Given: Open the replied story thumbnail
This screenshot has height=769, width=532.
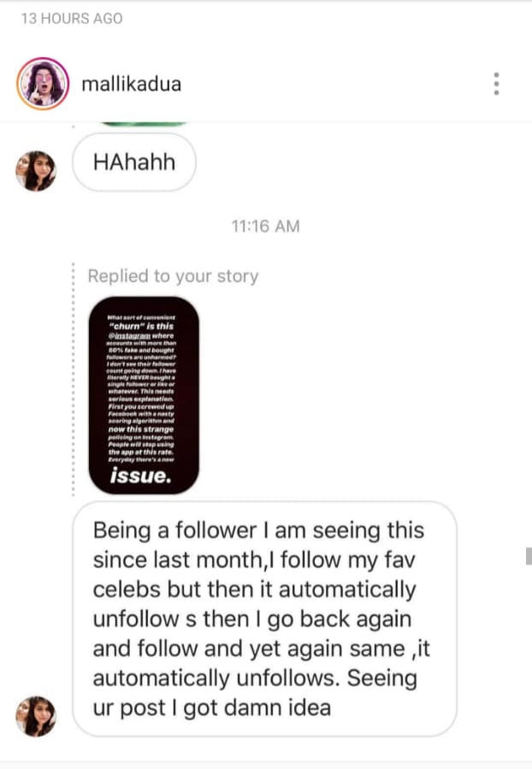Looking at the screenshot, I should pyautogui.click(x=144, y=393).
